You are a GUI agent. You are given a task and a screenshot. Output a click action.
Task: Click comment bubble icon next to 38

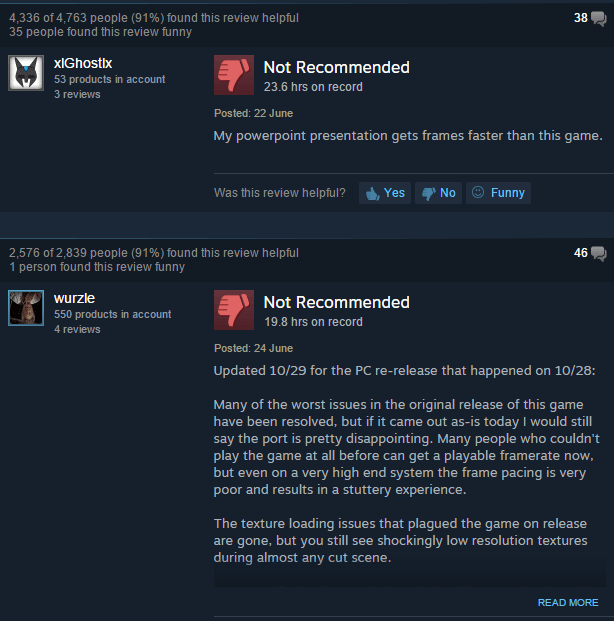599,19
